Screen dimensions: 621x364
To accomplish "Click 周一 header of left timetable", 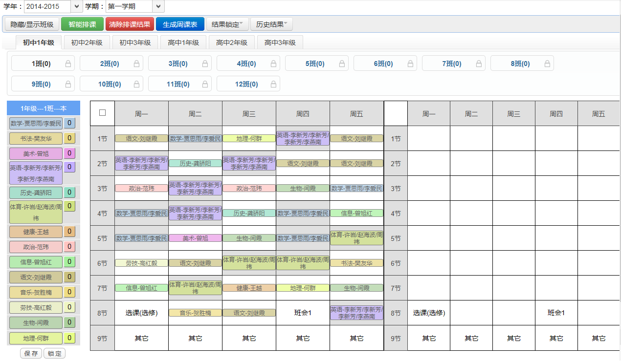I will (141, 113).
